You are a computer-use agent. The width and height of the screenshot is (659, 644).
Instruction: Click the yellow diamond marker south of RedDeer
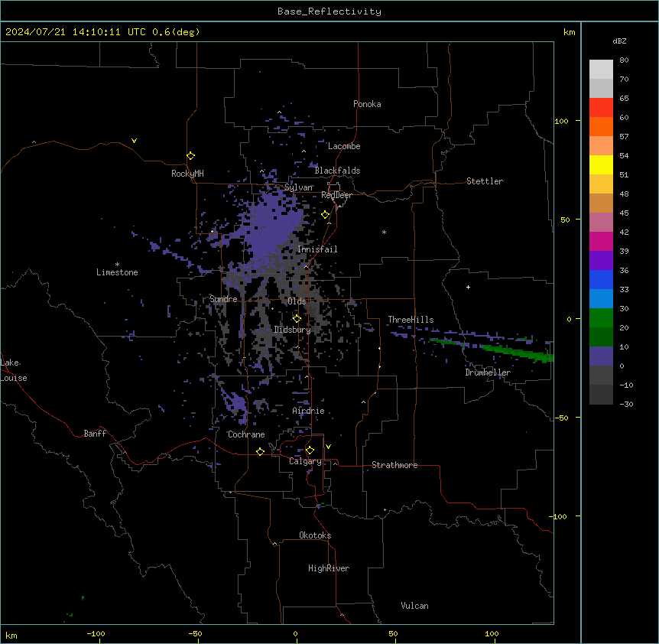coord(326,215)
